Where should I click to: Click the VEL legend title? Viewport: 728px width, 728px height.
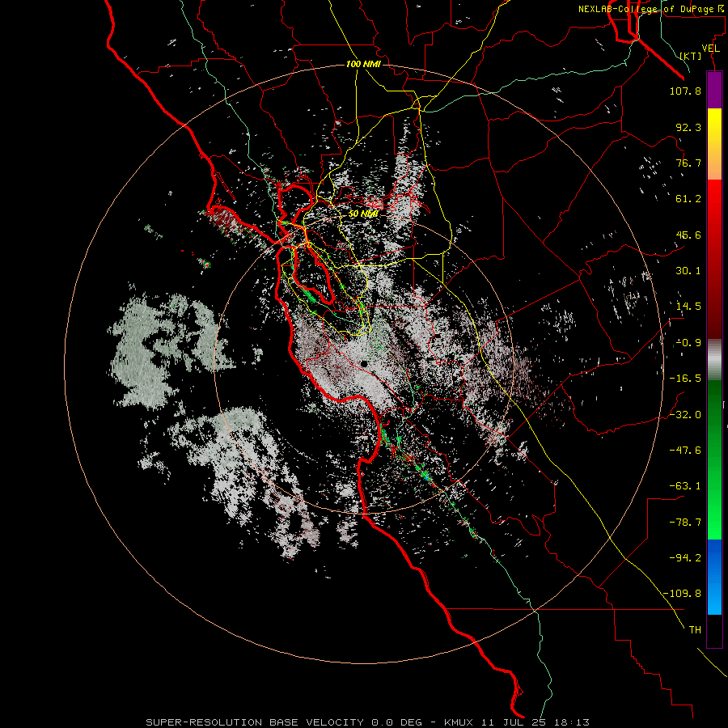711,49
